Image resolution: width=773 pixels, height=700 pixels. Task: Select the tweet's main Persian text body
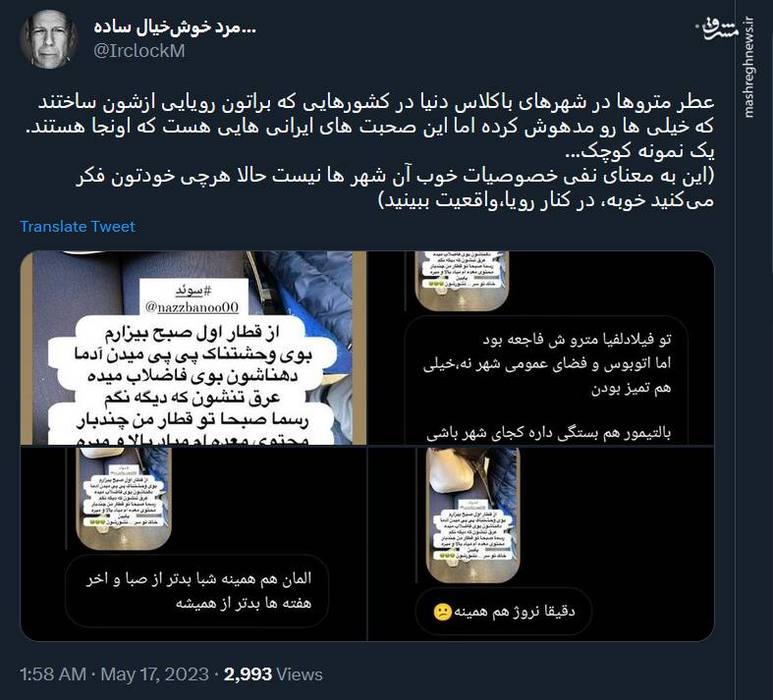point(369,151)
